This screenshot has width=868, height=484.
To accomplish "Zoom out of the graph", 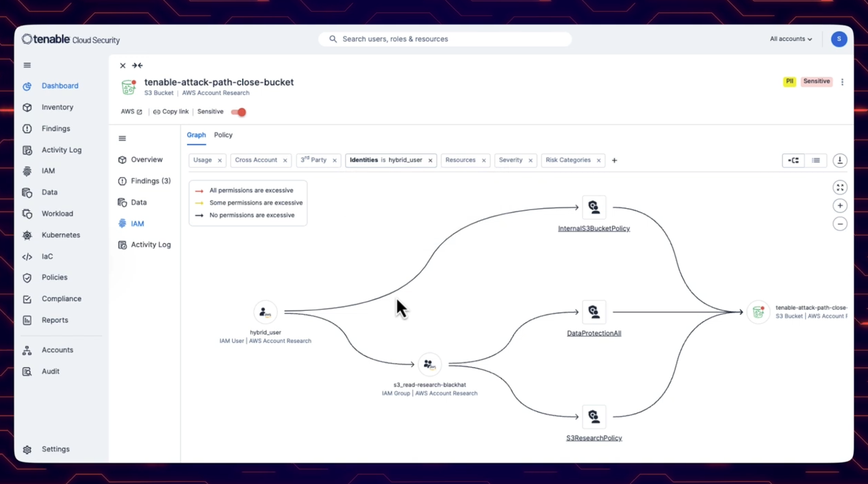I will [x=840, y=224].
